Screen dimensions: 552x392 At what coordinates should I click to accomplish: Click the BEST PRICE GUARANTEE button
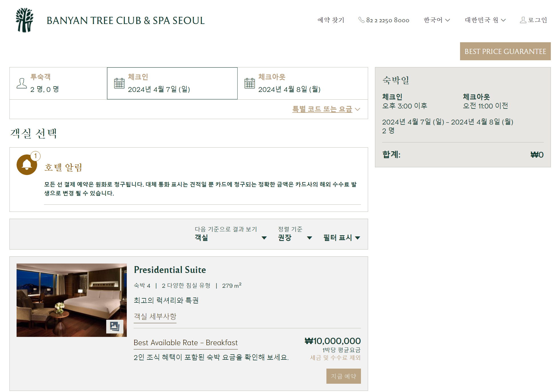(x=505, y=51)
